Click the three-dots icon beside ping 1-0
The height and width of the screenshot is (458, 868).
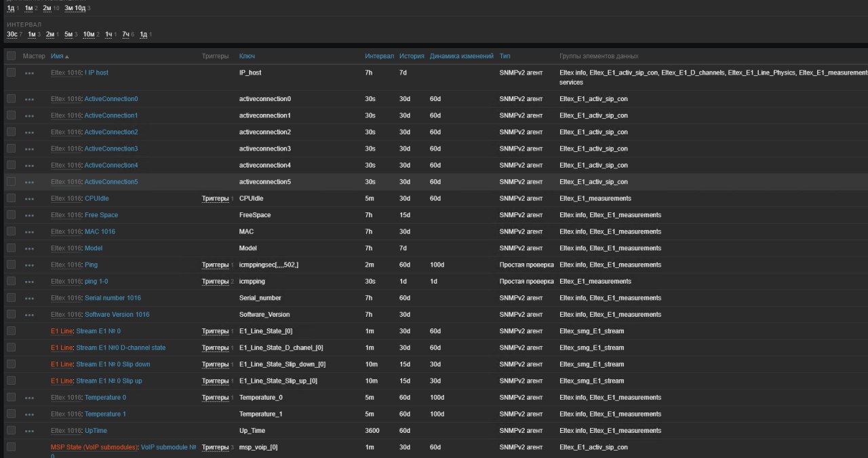coord(29,282)
